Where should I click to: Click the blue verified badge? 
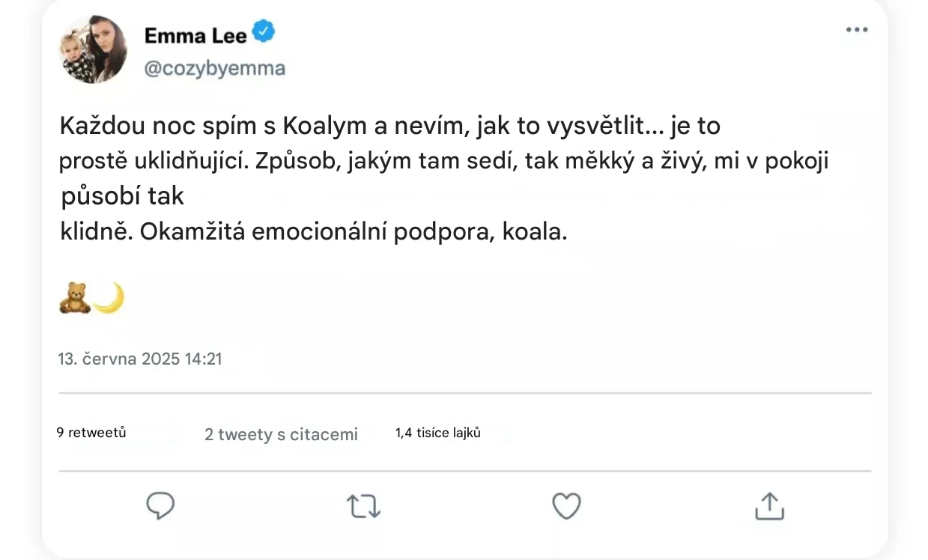264,31
